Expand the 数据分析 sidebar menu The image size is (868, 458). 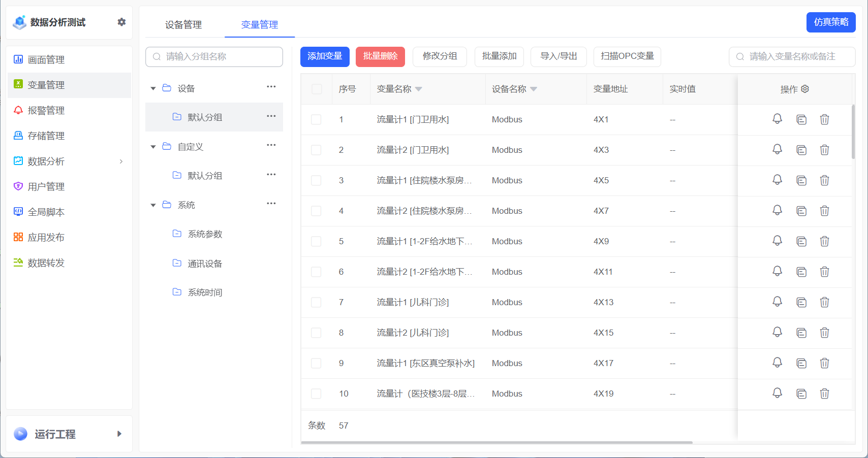tap(47, 161)
